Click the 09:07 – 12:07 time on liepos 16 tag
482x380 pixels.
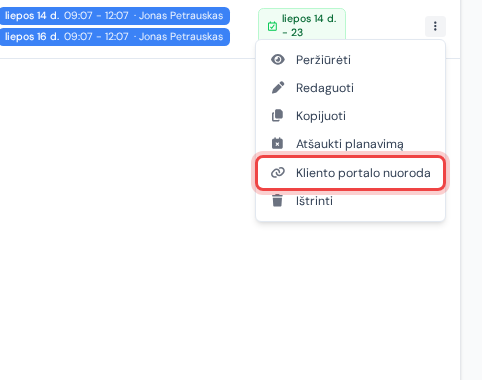click(96, 37)
